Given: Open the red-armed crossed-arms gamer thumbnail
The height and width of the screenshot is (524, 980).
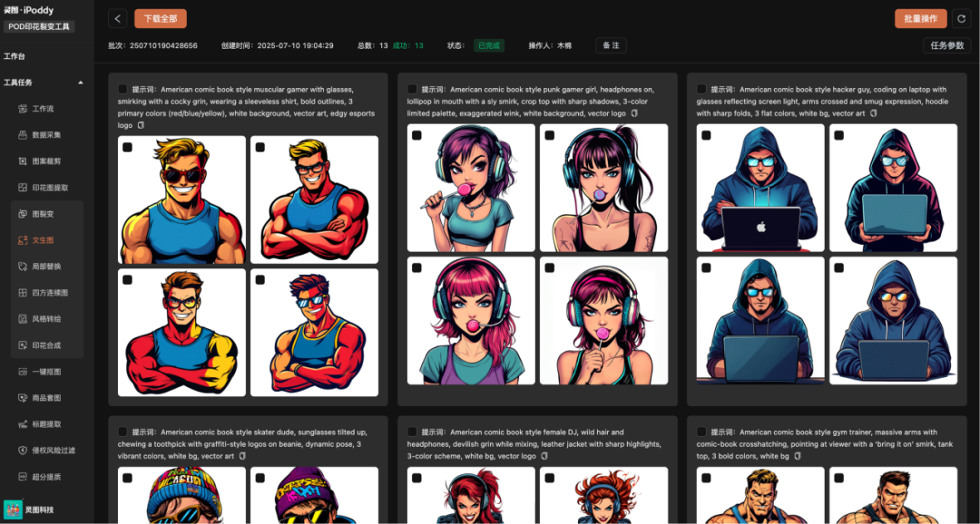Looking at the screenshot, I should 314,200.
